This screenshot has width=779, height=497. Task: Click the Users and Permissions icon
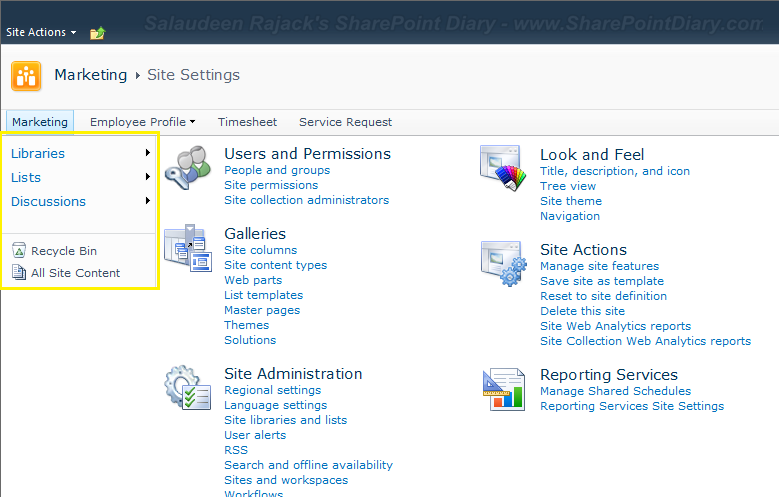tap(187, 166)
